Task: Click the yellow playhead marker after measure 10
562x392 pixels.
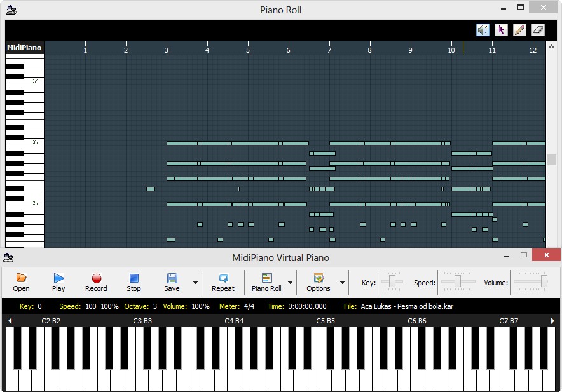Action: [463, 47]
